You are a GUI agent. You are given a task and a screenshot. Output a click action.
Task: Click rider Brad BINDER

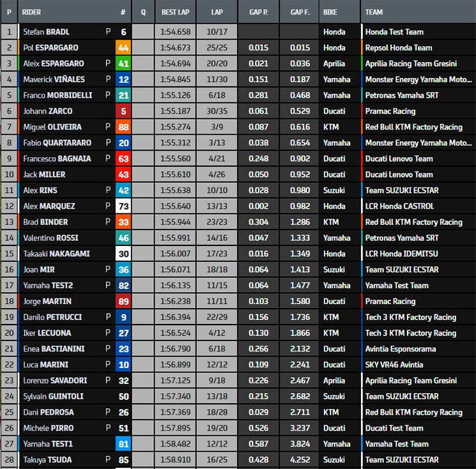coord(45,222)
